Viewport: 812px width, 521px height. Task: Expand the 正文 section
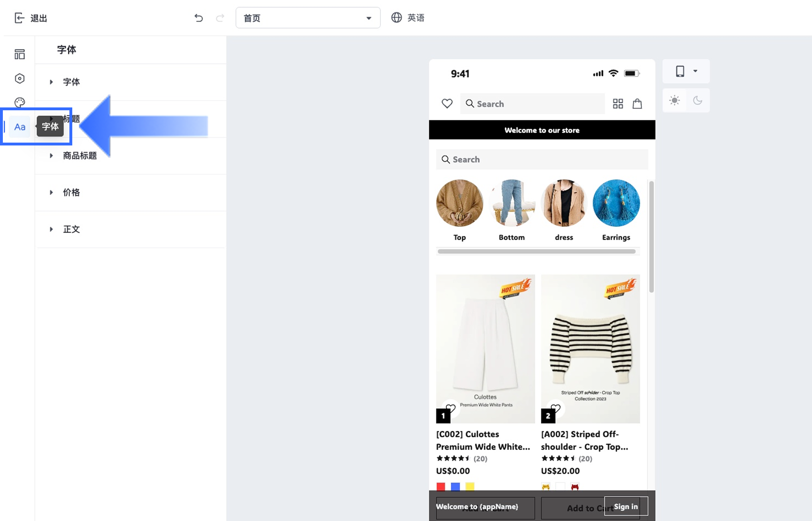(x=131, y=229)
